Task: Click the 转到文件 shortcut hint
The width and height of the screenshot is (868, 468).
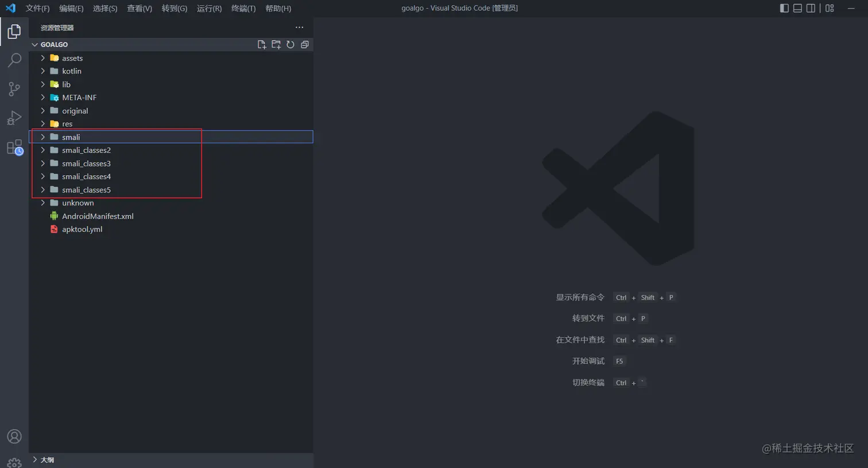Action: point(588,318)
